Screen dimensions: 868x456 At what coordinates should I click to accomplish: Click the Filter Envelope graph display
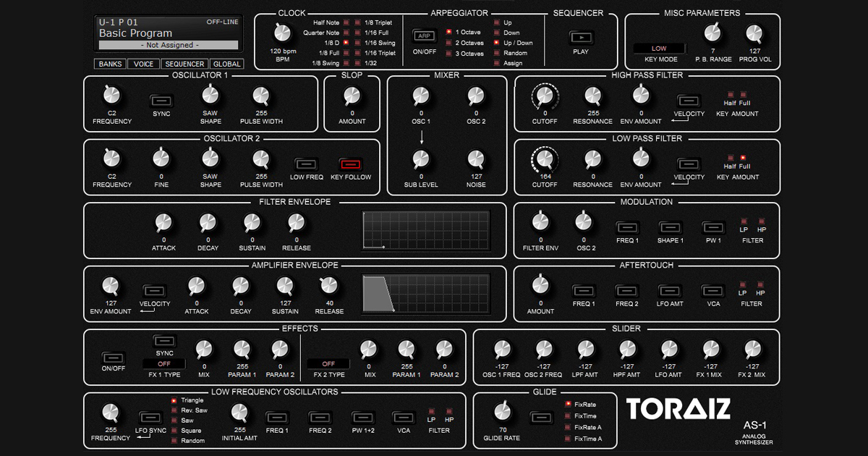pos(426,231)
